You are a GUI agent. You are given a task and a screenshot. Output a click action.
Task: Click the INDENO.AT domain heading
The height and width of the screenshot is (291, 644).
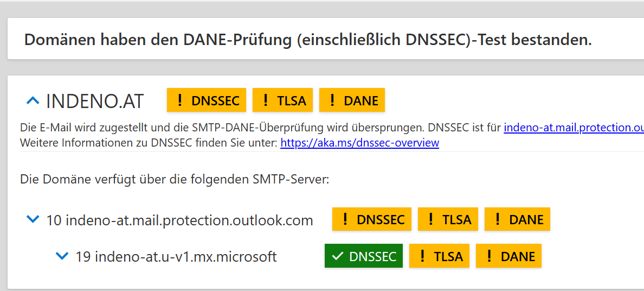click(x=95, y=101)
